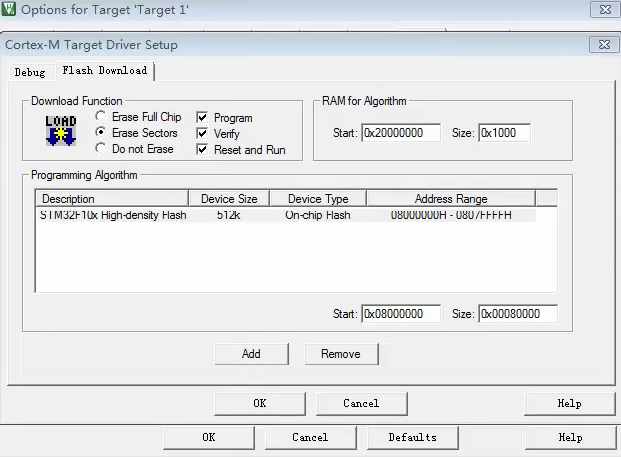Click the Description column header
Image resolution: width=621 pixels, height=457 pixels.
point(112,198)
